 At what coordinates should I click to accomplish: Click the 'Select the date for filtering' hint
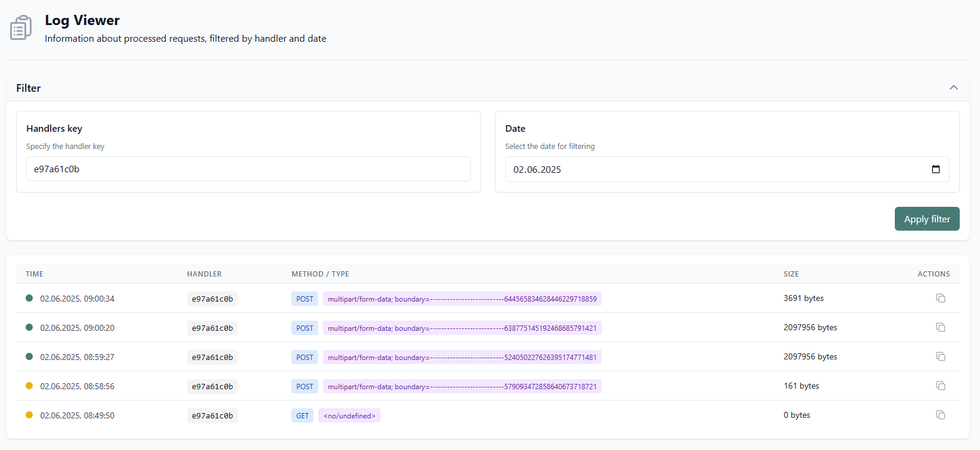pos(550,146)
